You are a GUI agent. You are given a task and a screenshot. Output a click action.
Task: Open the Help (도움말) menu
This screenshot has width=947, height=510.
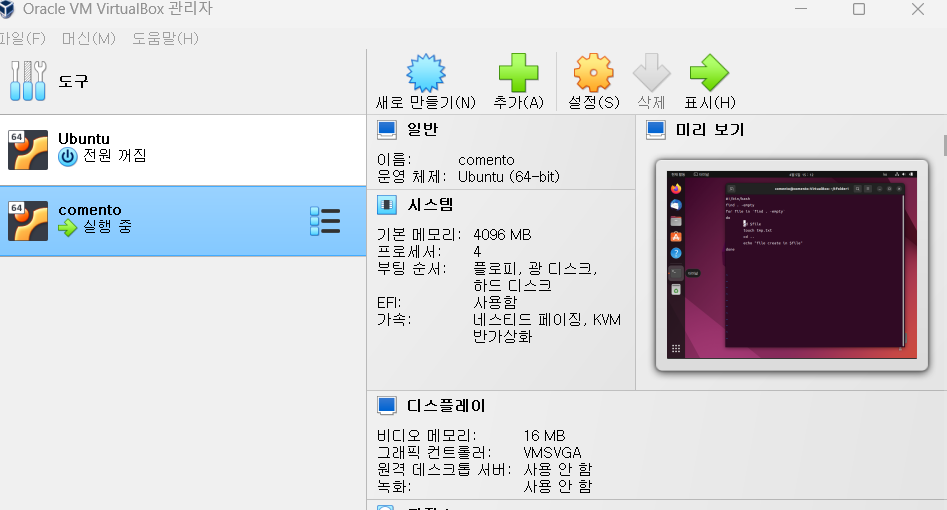(x=165, y=39)
